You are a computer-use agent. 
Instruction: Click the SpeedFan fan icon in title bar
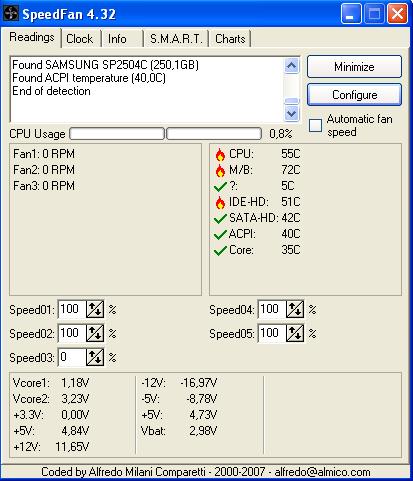coord(11,14)
